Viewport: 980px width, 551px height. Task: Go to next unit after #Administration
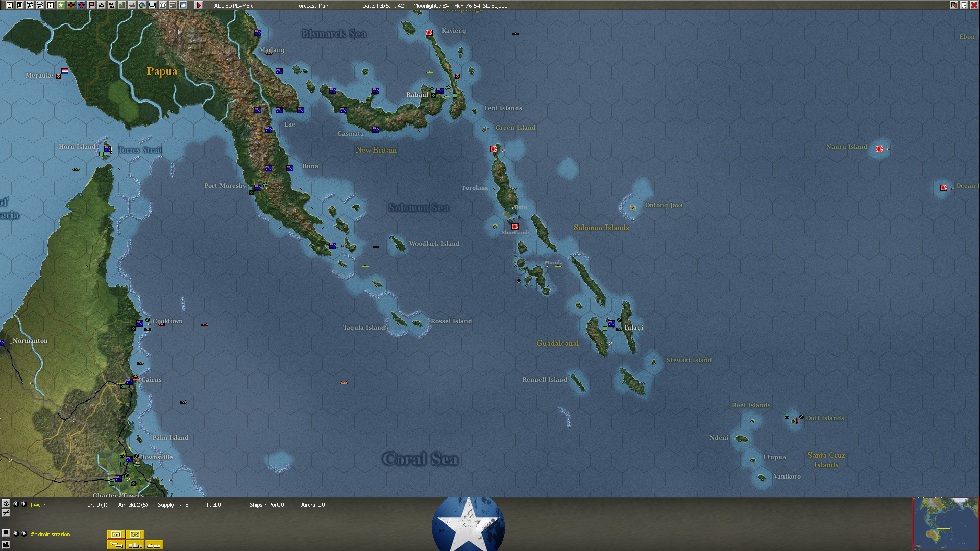click(x=23, y=533)
